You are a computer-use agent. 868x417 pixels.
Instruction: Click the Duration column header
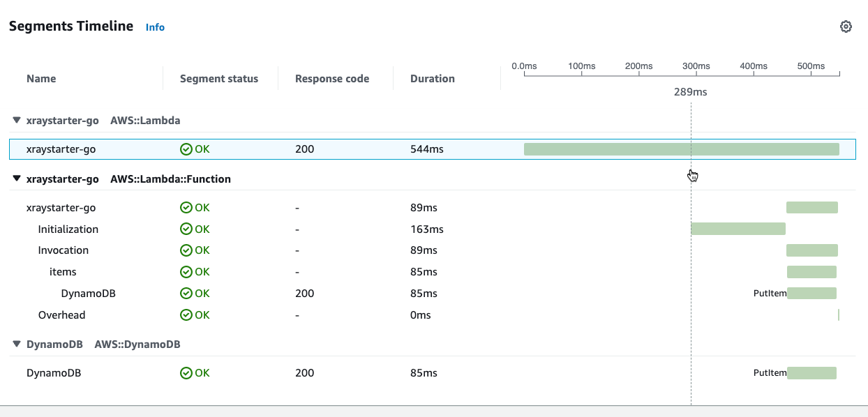click(x=433, y=79)
